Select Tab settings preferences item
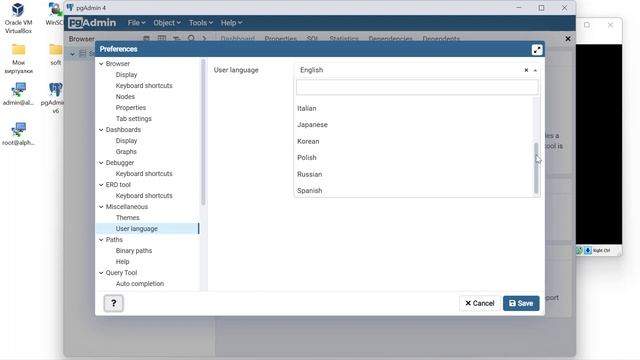The width and height of the screenshot is (640, 360). coord(133,119)
